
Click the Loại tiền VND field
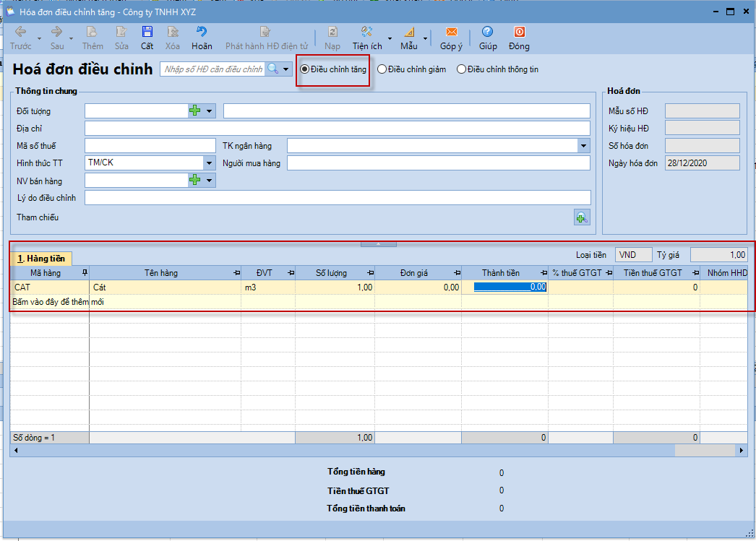point(633,255)
